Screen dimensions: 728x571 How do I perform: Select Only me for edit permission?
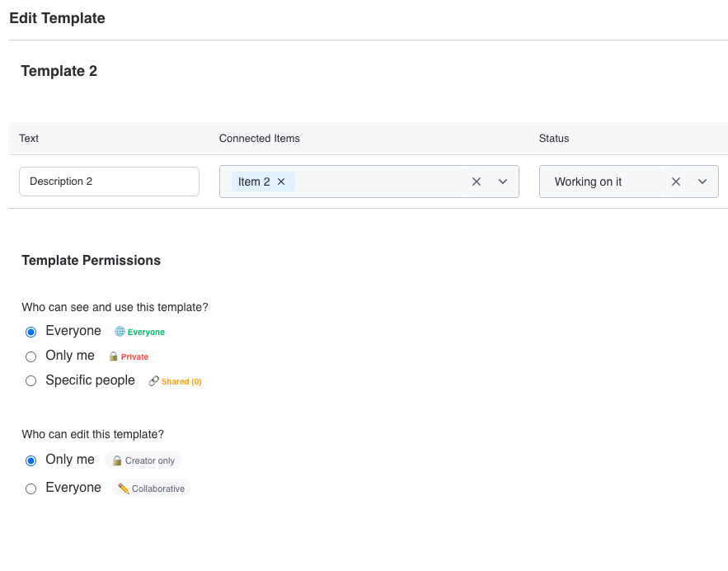pos(31,460)
